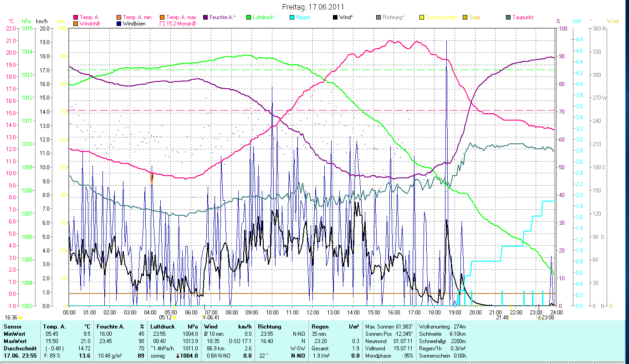Click the marker icon beside 06:41
629x364 pixels.
[x=204, y=317]
